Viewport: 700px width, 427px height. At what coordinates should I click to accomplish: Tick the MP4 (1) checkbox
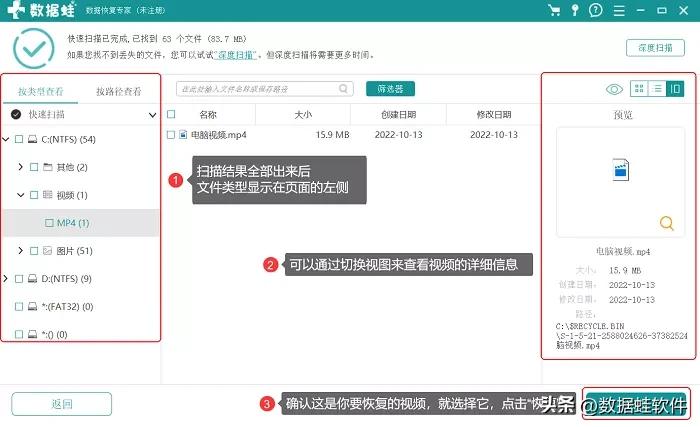48,222
